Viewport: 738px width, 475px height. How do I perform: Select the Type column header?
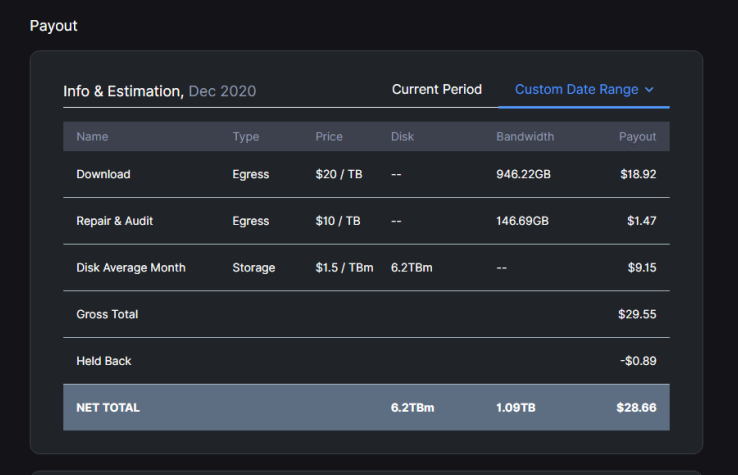click(246, 137)
